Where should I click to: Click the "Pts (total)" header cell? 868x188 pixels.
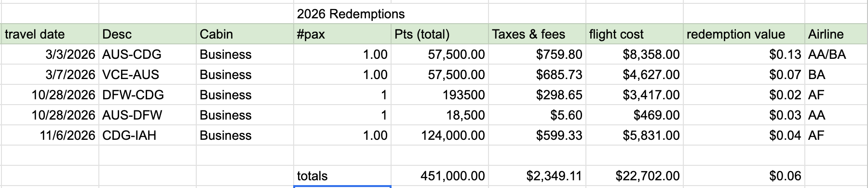(x=440, y=34)
